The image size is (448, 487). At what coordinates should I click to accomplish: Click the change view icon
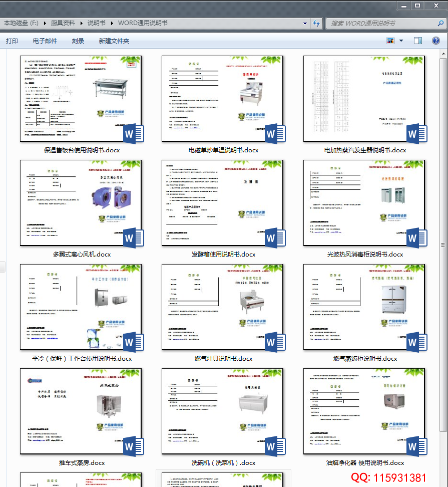(391, 41)
